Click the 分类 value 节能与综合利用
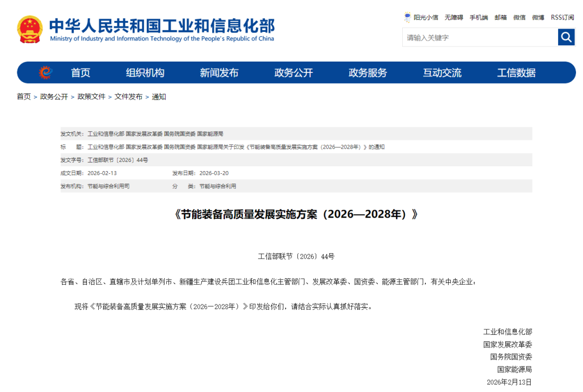 pyautogui.click(x=218, y=186)
